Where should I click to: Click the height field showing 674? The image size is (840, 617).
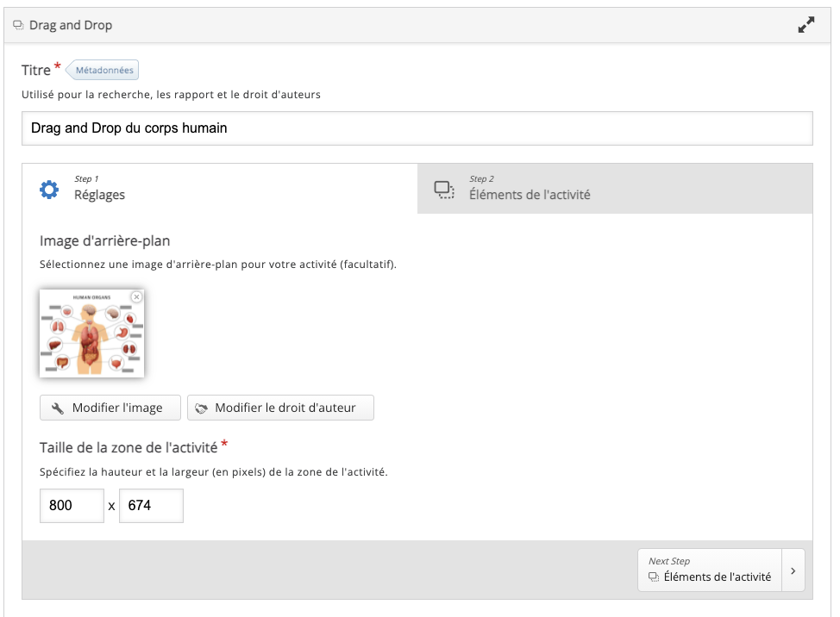151,506
